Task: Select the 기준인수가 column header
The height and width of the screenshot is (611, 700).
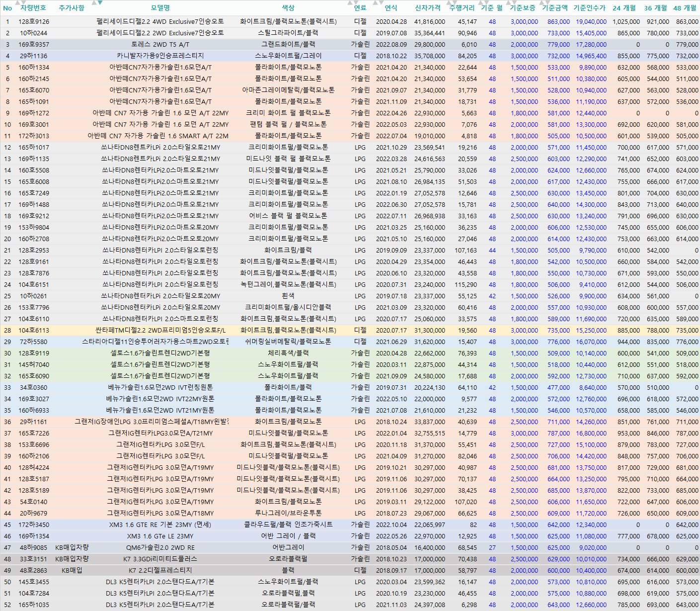Action: click(590, 8)
